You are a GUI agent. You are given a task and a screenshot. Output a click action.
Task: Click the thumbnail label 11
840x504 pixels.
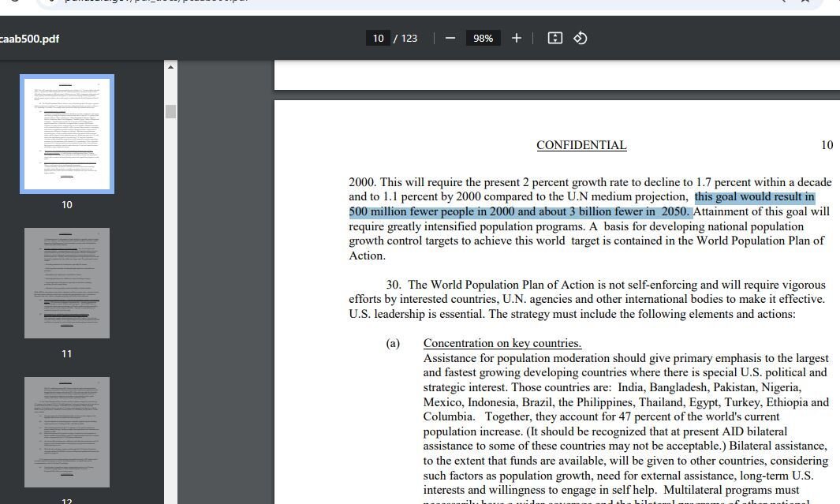[x=66, y=353]
